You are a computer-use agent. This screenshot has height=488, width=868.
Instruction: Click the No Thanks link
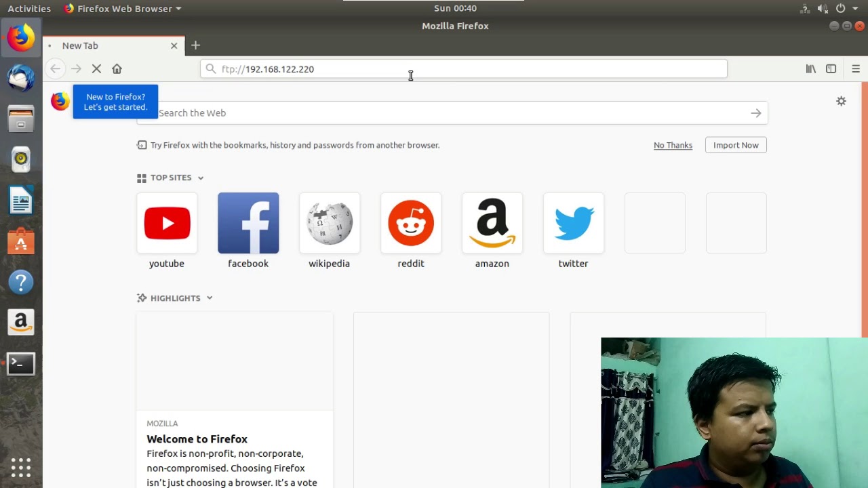[673, 145]
